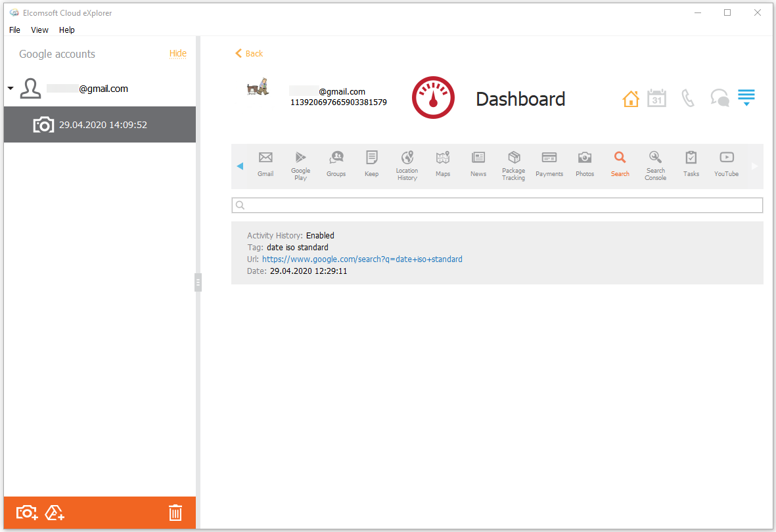The width and height of the screenshot is (776, 532).
Task: Open the File menu
Action: pyautogui.click(x=14, y=30)
